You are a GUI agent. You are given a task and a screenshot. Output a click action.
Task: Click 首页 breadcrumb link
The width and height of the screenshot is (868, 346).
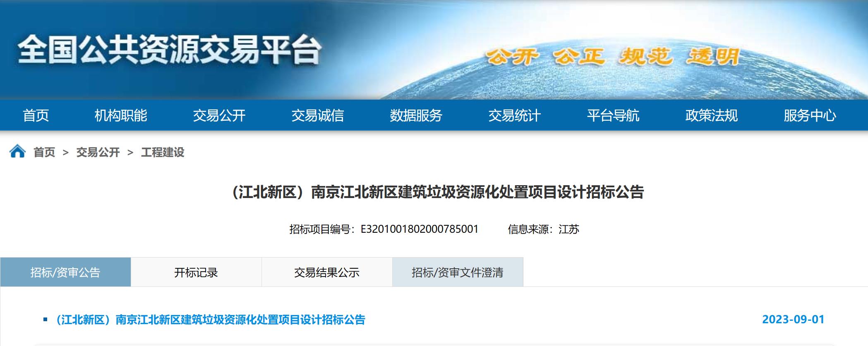(x=44, y=152)
